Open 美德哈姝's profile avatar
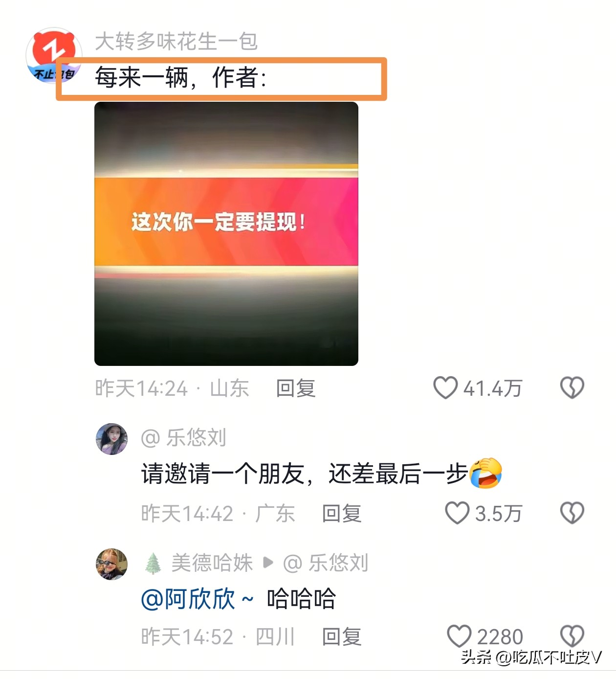The image size is (616, 679). [x=111, y=564]
